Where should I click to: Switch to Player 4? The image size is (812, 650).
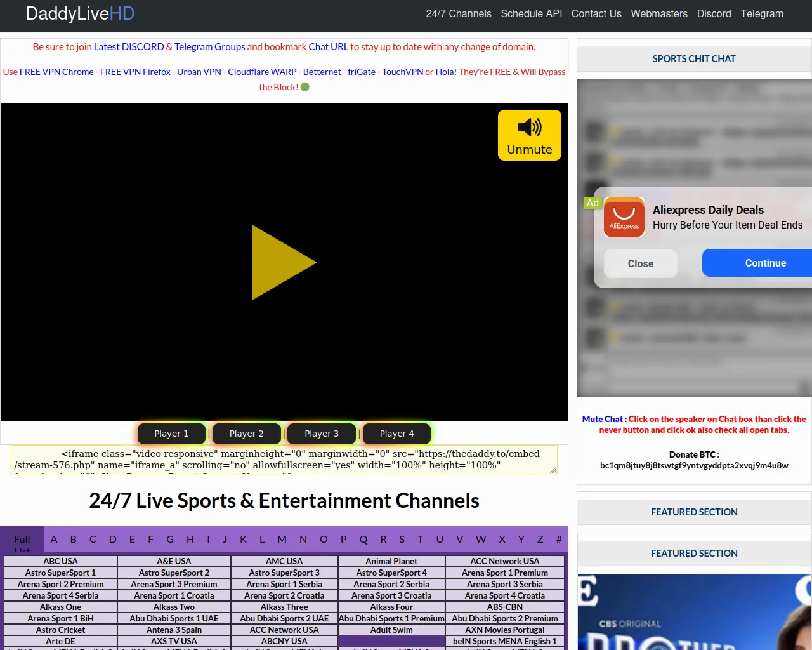(x=396, y=434)
